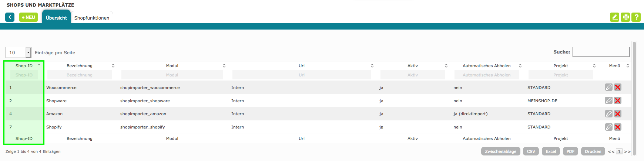Screen dimensions: 644x161
Task: Create a new shop with NEU button
Action: click(28, 17)
